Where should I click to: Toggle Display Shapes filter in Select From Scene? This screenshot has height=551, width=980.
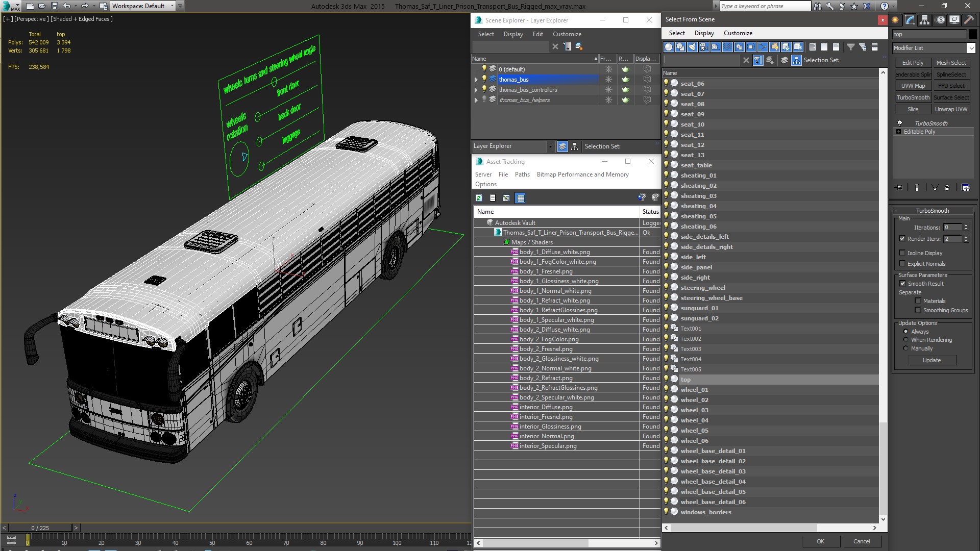click(x=680, y=47)
